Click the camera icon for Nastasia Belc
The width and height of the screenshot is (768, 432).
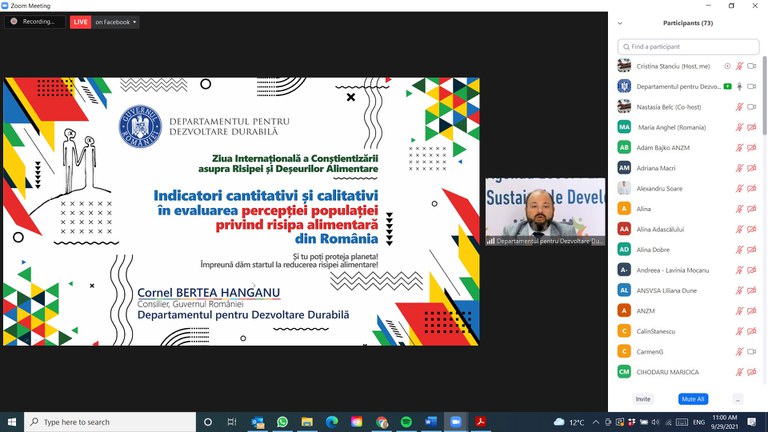pos(752,107)
